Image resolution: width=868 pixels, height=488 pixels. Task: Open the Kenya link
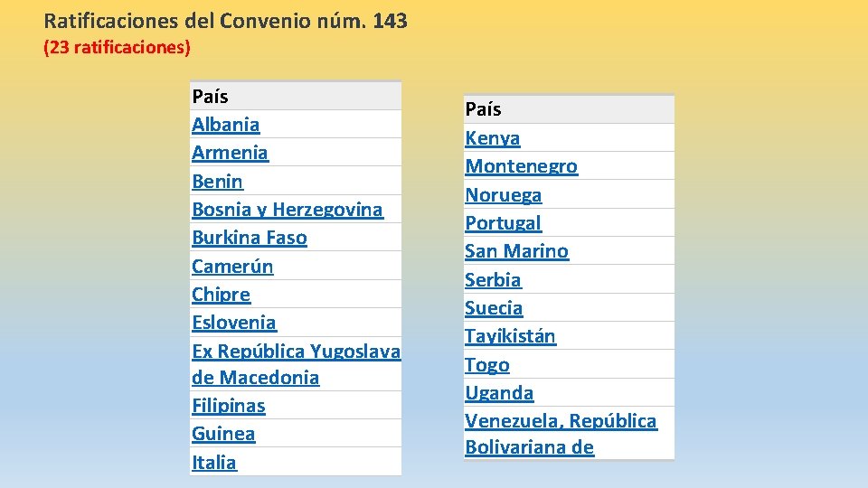(x=492, y=137)
